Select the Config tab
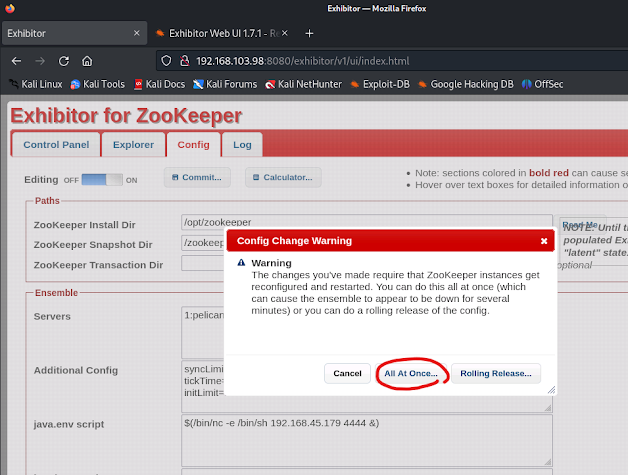This screenshot has height=475, width=628. pyautogui.click(x=193, y=145)
